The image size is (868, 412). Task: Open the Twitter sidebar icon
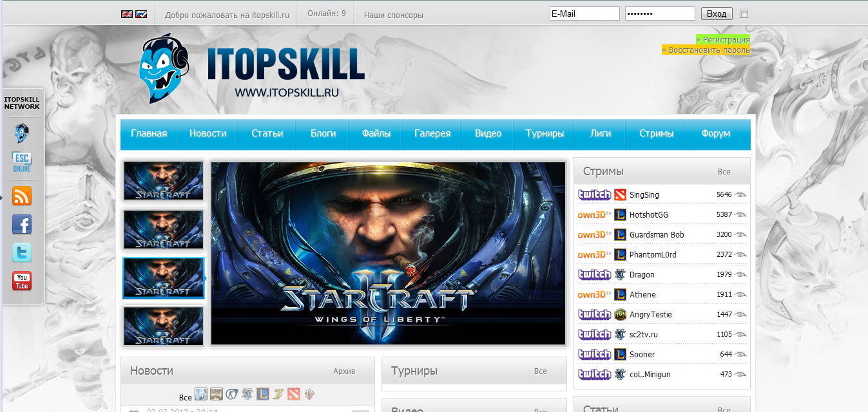[x=22, y=253]
